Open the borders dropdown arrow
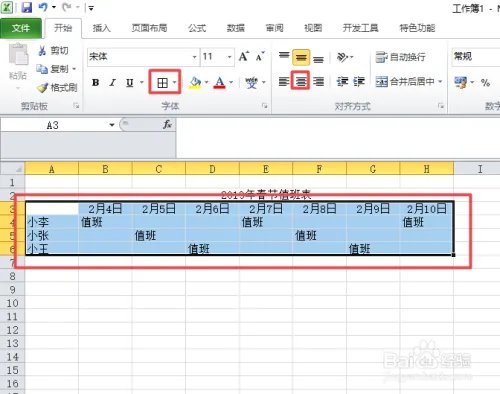Image resolution: width=500 pixels, height=394 pixels. tap(175, 82)
